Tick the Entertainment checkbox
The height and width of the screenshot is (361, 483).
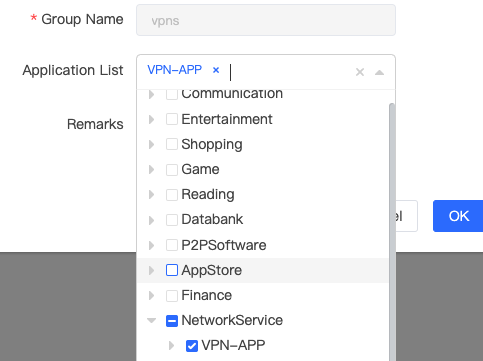[x=172, y=119]
